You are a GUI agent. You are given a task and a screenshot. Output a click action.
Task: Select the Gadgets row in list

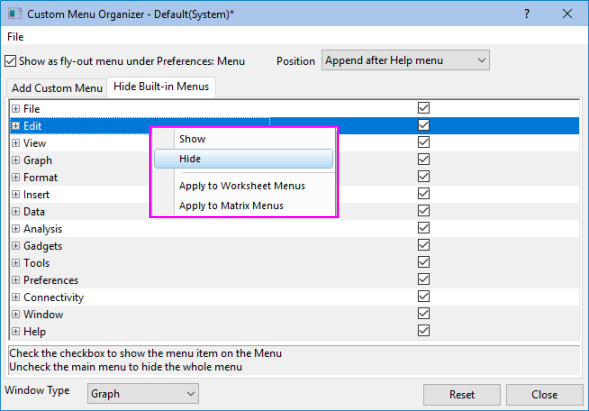(x=295, y=246)
